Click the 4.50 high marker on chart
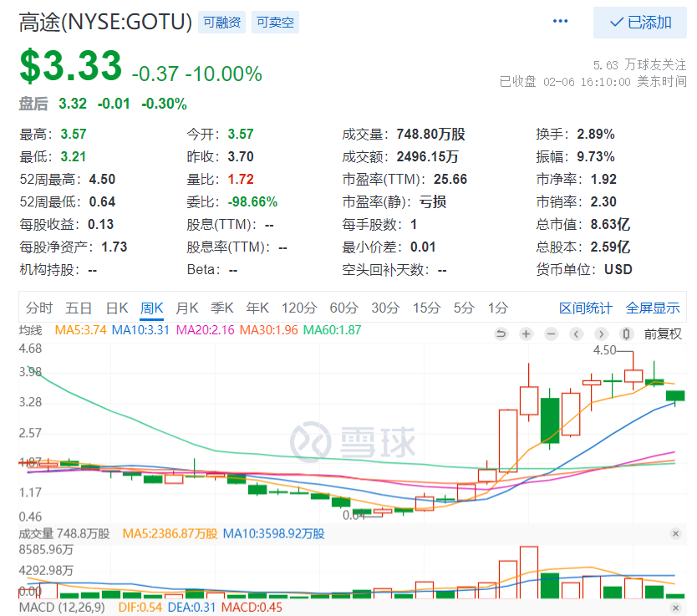The height and width of the screenshot is (616, 697). point(604,350)
